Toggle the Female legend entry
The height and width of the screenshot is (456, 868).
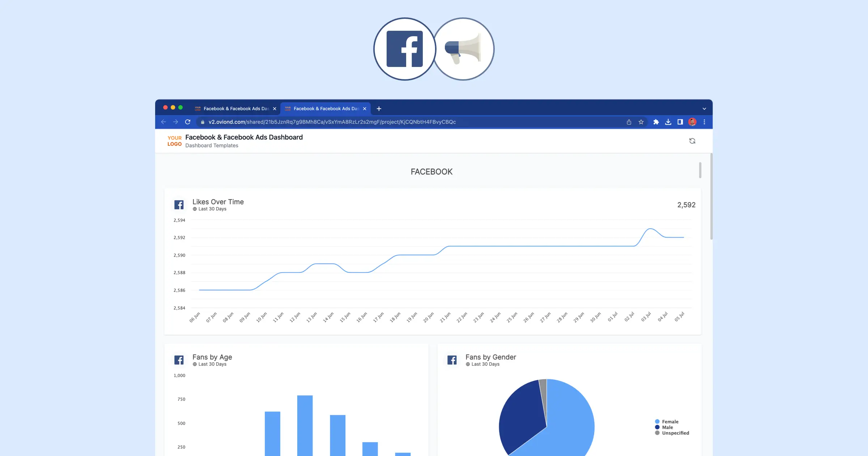pos(667,422)
